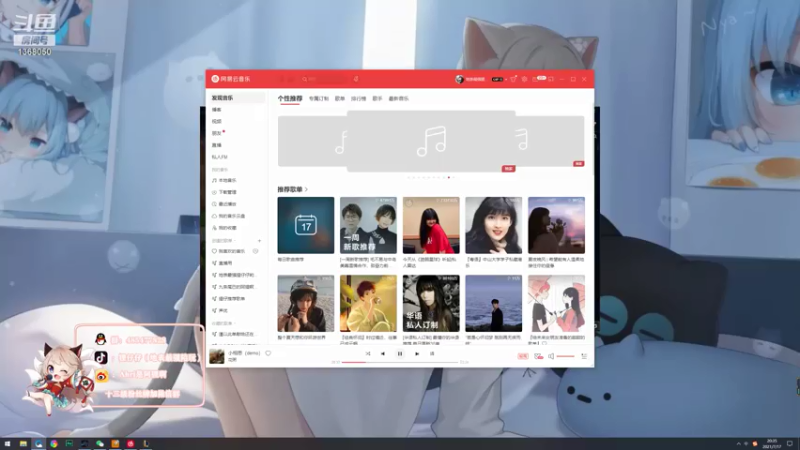Select 发现音乐 in the sidebar

tap(236, 98)
